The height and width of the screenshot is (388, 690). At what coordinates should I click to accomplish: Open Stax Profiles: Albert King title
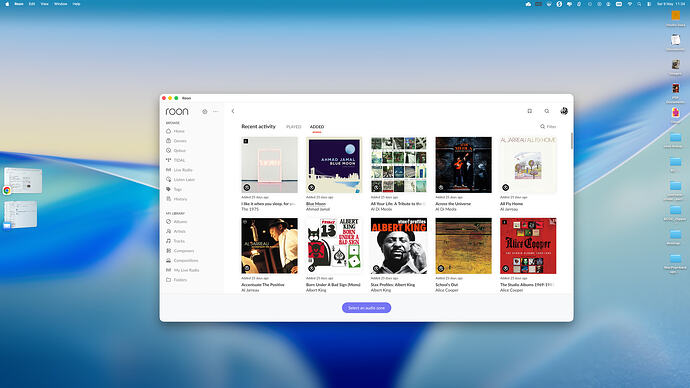click(x=393, y=285)
